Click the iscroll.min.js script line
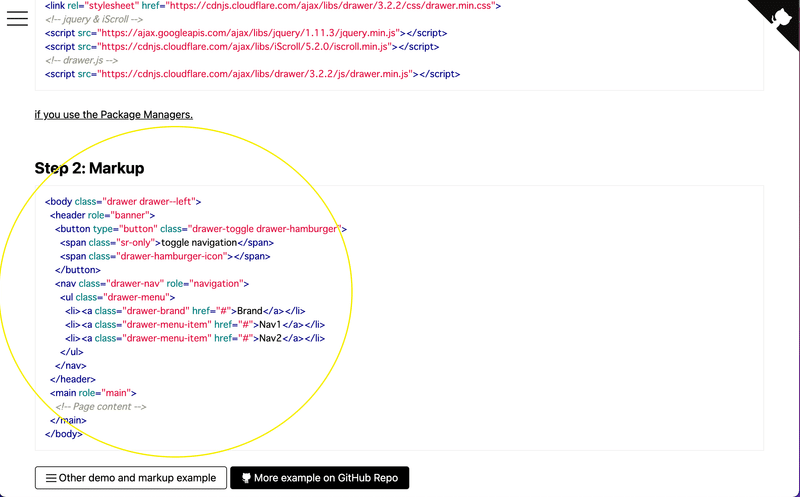 242,46
